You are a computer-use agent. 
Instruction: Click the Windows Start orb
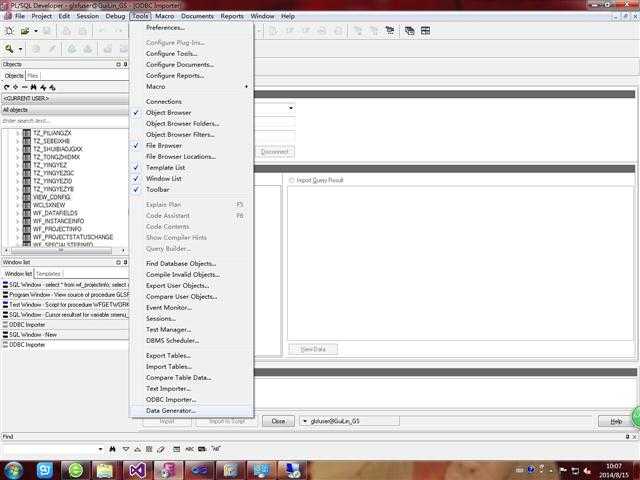coord(13,470)
